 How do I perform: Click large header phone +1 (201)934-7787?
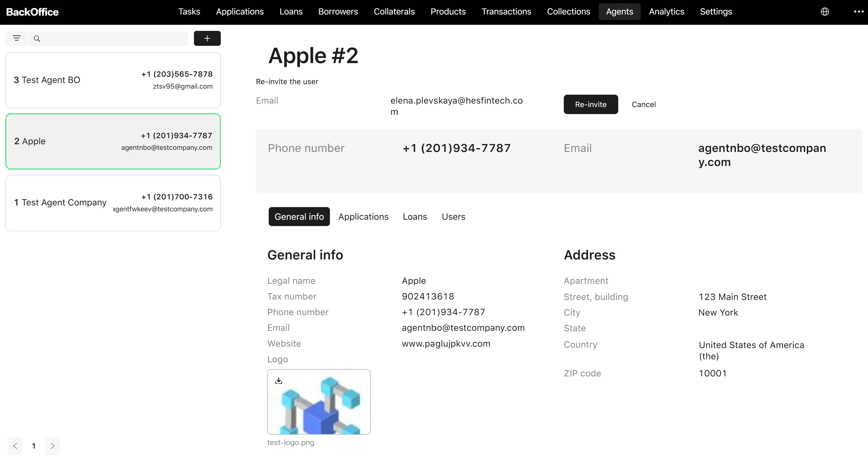(x=457, y=148)
